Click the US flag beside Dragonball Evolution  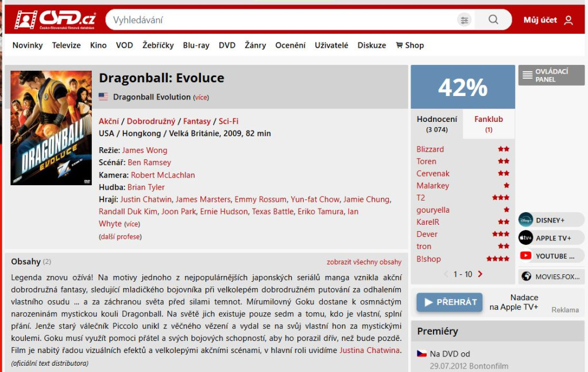(103, 97)
